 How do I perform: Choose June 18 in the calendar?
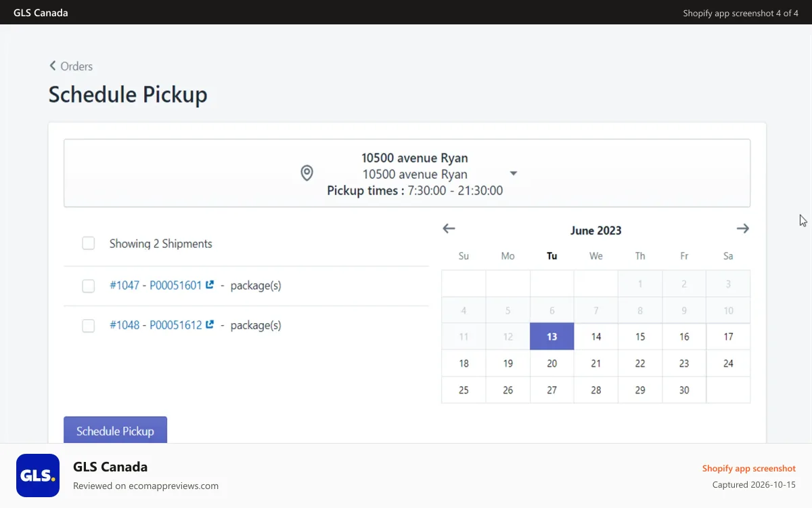464,364
